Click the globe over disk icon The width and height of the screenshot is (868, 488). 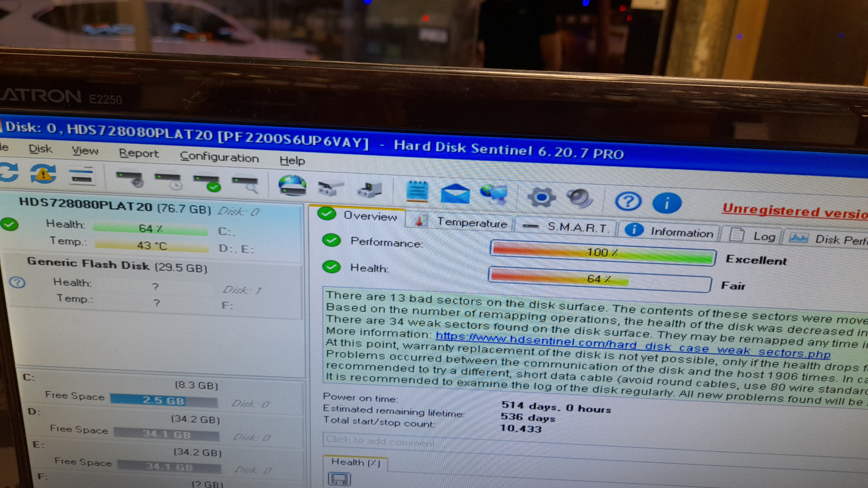tap(292, 185)
